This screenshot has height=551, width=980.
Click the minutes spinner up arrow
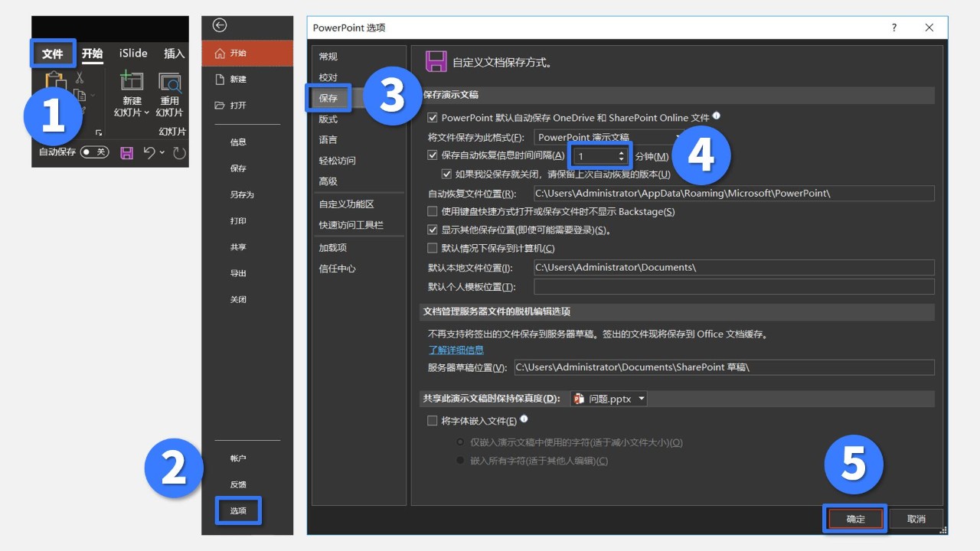620,152
